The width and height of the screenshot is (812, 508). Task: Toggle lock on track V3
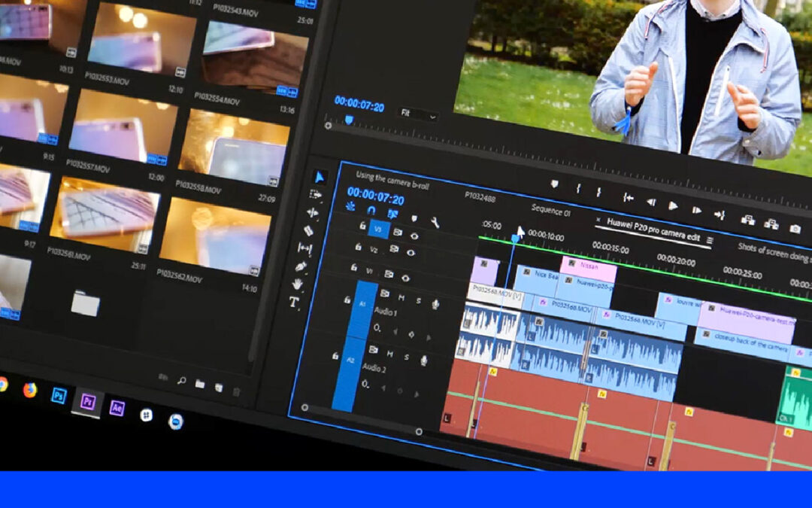coord(363,226)
